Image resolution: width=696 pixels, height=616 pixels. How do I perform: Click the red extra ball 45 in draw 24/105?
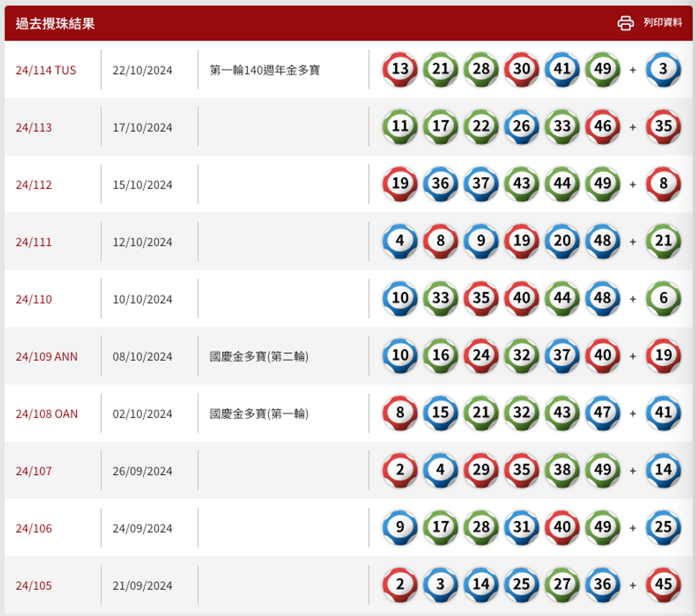point(663,585)
